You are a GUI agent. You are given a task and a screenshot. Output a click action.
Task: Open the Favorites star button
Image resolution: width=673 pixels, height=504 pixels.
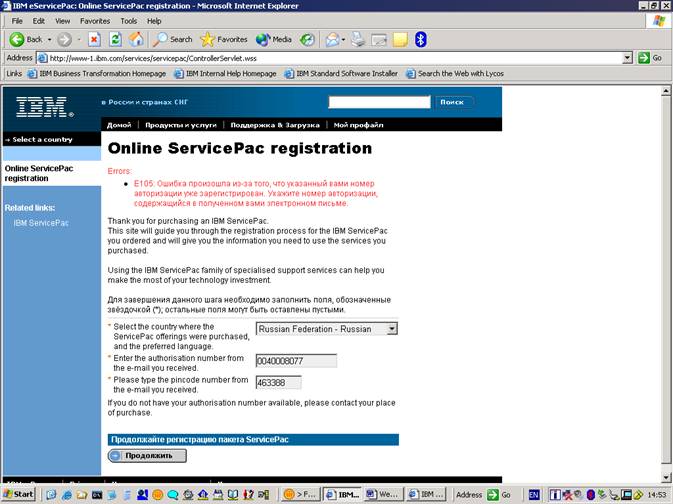pos(224,39)
